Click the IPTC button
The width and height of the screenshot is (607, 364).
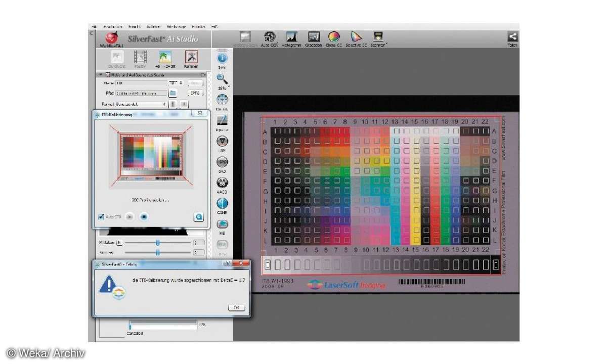pos(195,93)
